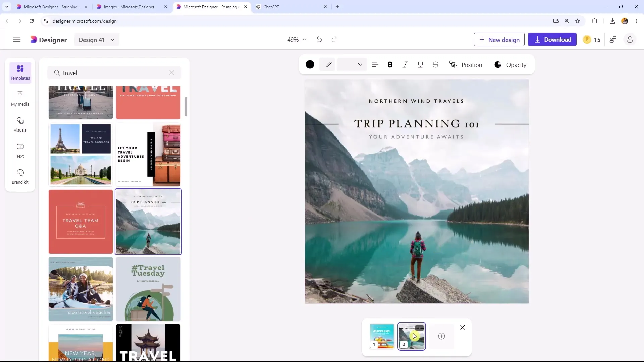Click the Bold formatting icon
This screenshot has height=362, width=644.
coord(390,65)
